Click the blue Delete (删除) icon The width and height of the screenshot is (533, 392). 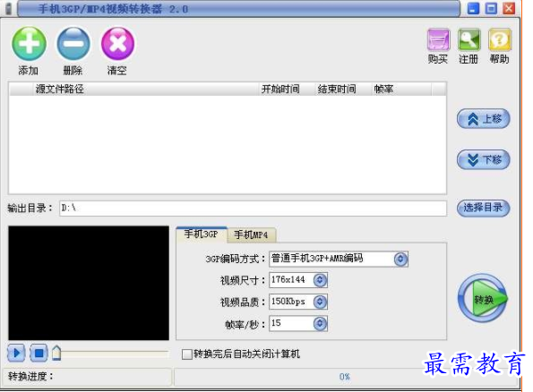(73, 44)
